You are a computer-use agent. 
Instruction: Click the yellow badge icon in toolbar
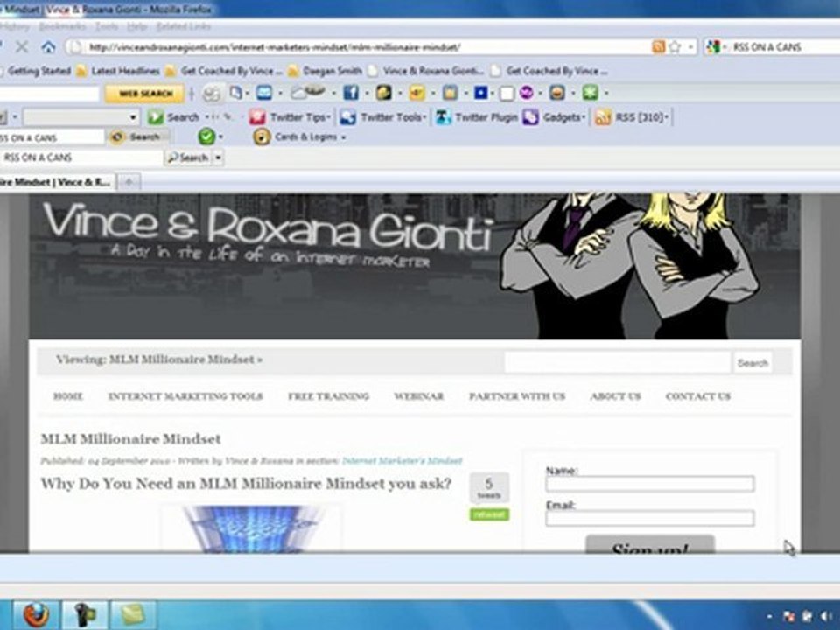click(x=416, y=93)
